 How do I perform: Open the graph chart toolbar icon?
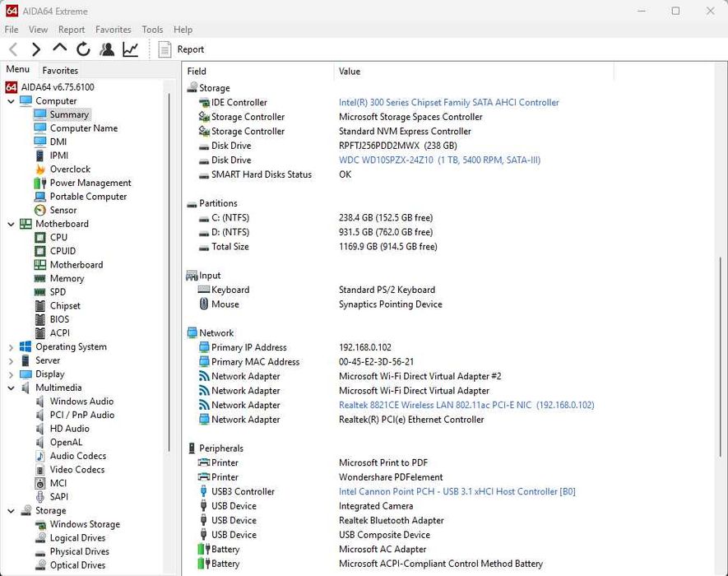131,49
